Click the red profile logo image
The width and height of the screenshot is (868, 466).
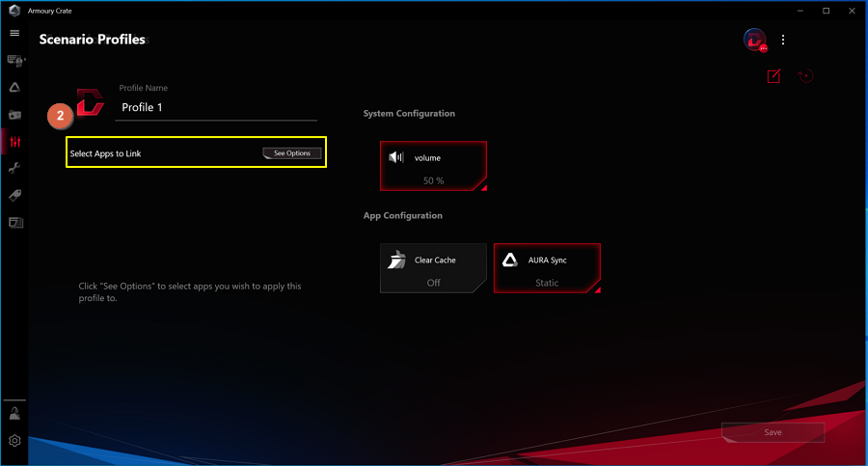(90, 102)
